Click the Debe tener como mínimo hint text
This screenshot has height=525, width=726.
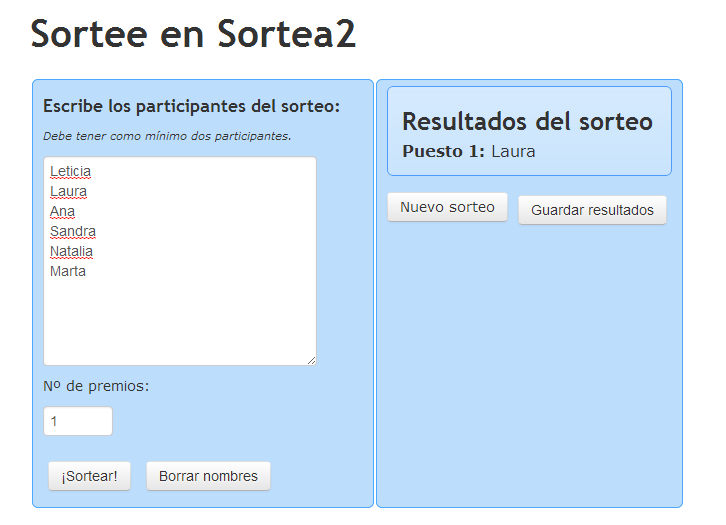(167, 136)
